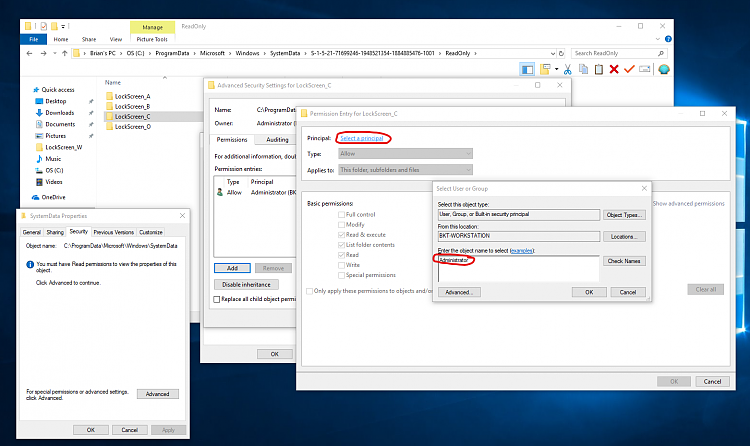Check Replace all child object permissions
This screenshot has height=446, width=750.
coord(218,299)
